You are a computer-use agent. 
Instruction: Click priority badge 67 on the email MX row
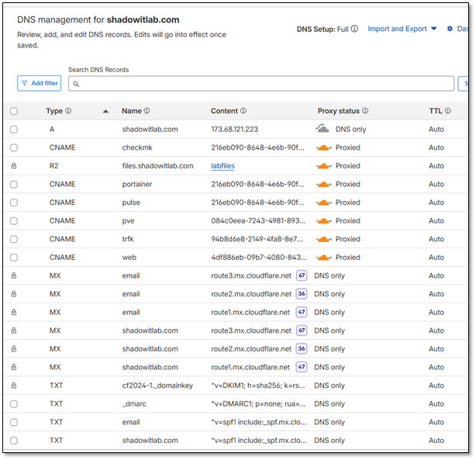point(302,275)
